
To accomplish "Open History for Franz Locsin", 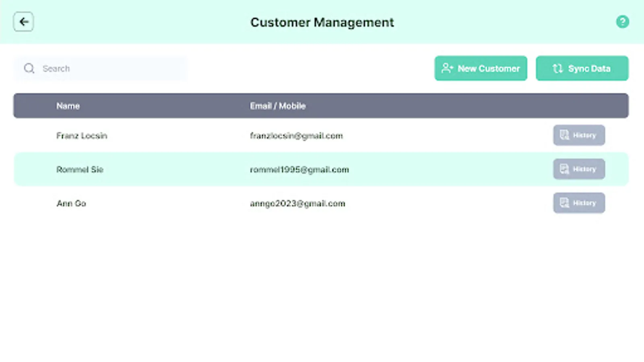I will pos(579,135).
